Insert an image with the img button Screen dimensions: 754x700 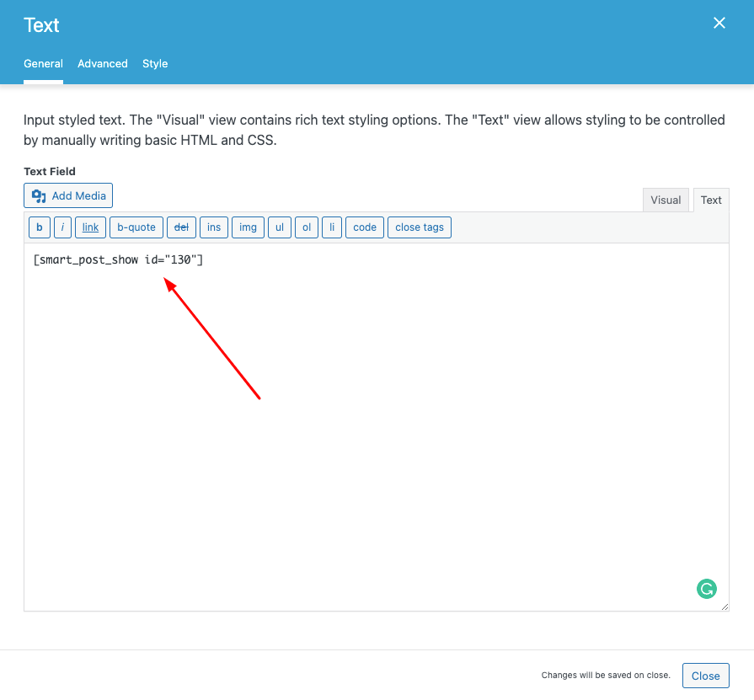[248, 227]
